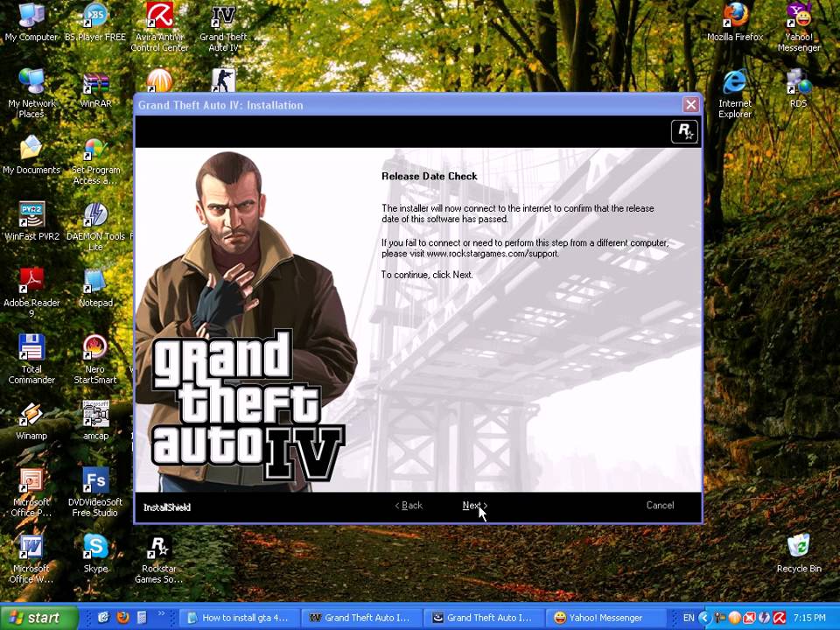
Task: Open DAEMON Tools Lite desktop shortcut
Action: pos(95,226)
